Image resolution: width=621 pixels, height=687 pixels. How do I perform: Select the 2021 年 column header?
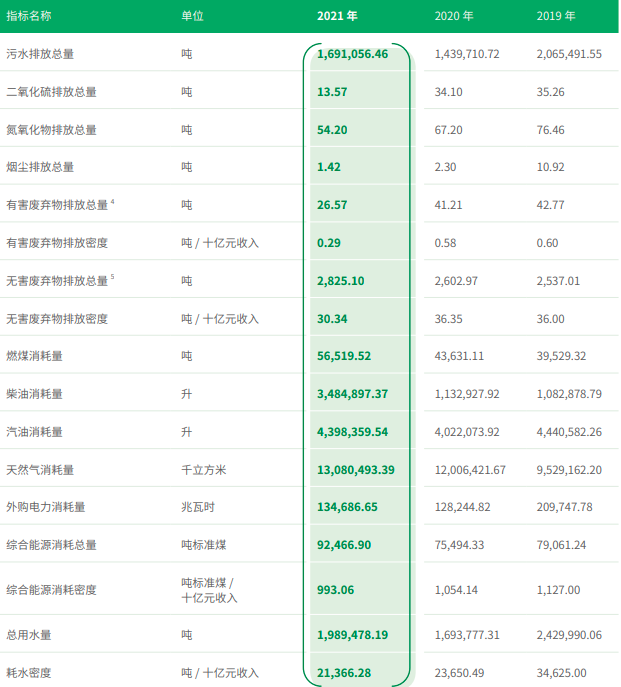coord(337,16)
